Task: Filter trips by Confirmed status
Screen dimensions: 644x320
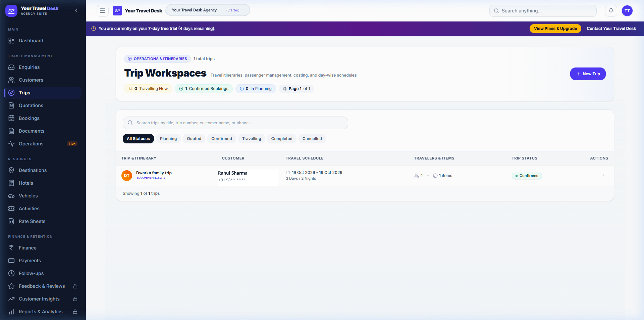Action: [222, 139]
